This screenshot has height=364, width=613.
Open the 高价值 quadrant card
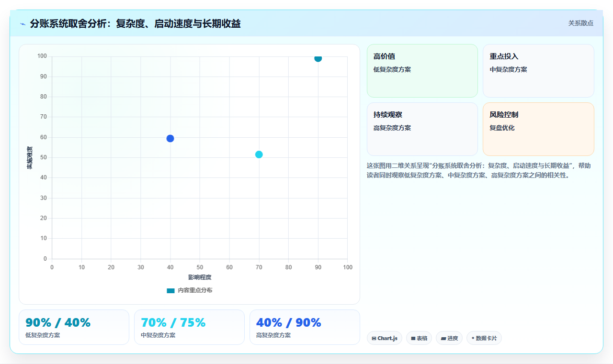pos(422,71)
